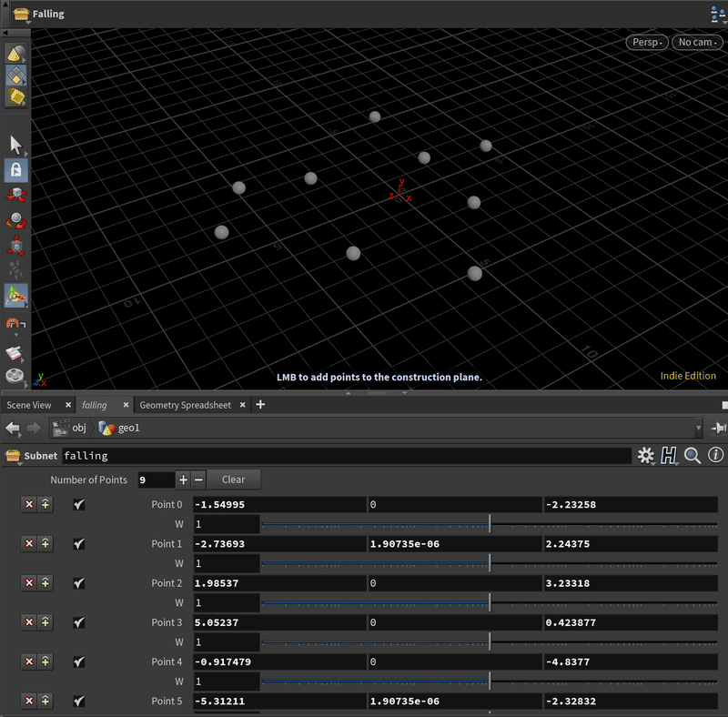This screenshot has width=728, height=717.
Task: Remove a point with the minus button
Action: coord(198,480)
